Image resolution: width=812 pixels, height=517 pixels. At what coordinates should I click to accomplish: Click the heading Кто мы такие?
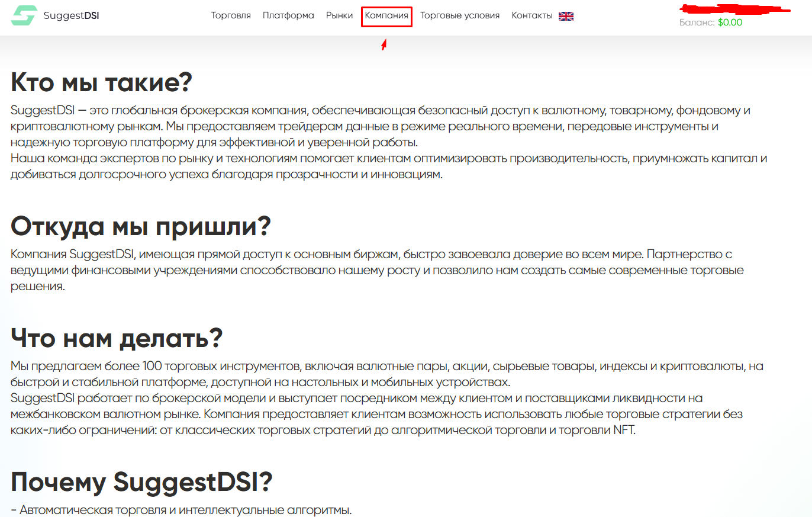pos(102,82)
